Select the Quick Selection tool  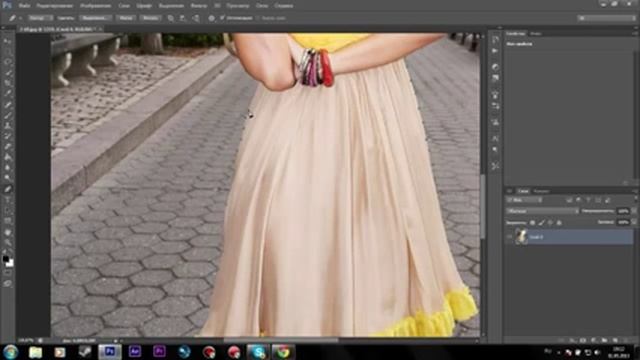(7, 73)
